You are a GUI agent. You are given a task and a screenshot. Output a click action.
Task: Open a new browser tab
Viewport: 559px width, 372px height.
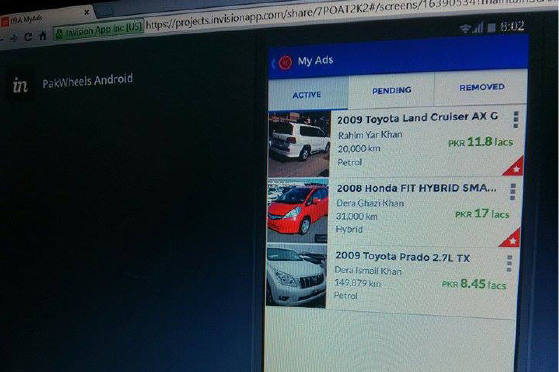click(x=105, y=11)
